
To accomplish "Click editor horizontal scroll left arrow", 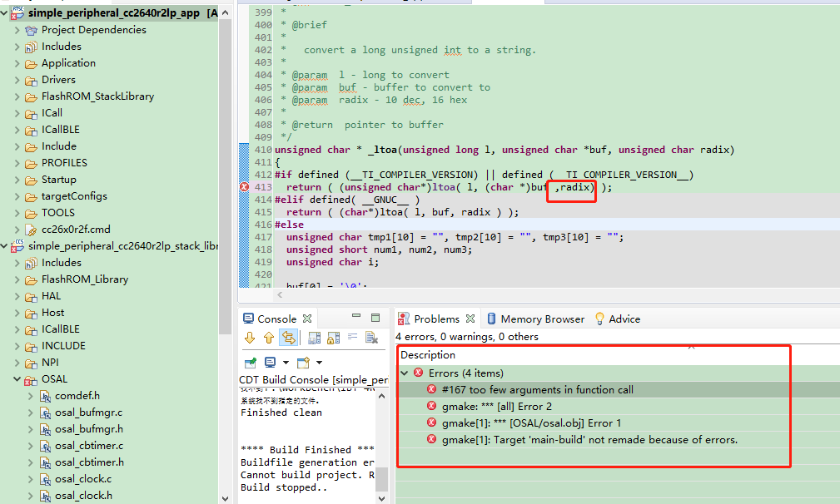I will [x=280, y=294].
